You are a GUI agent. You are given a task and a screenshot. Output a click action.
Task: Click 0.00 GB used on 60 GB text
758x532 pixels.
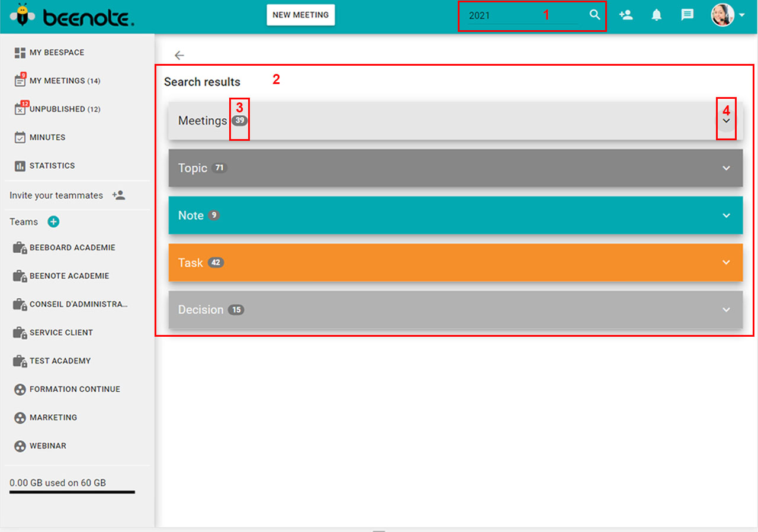pyautogui.click(x=57, y=483)
